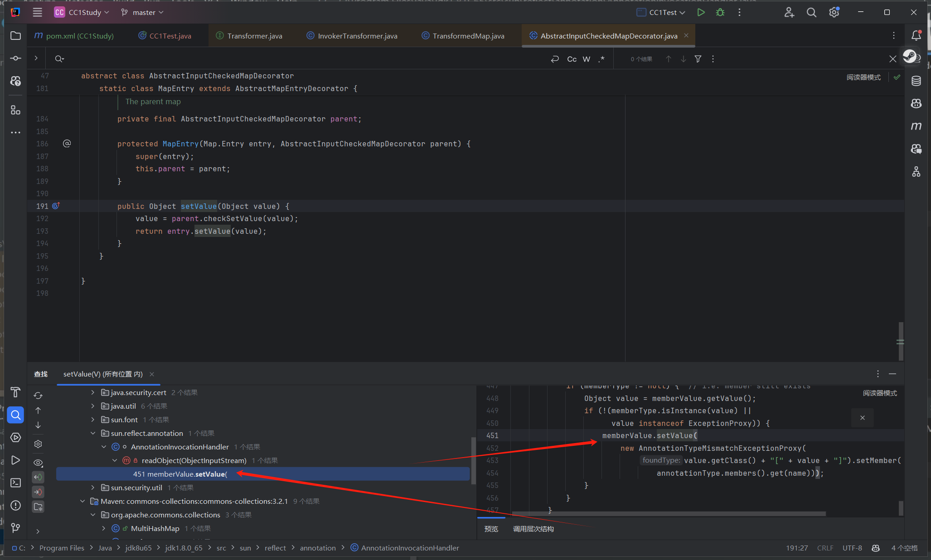The height and width of the screenshot is (560, 931).
Task: Open the Git tool window
Action: tap(15, 528)
